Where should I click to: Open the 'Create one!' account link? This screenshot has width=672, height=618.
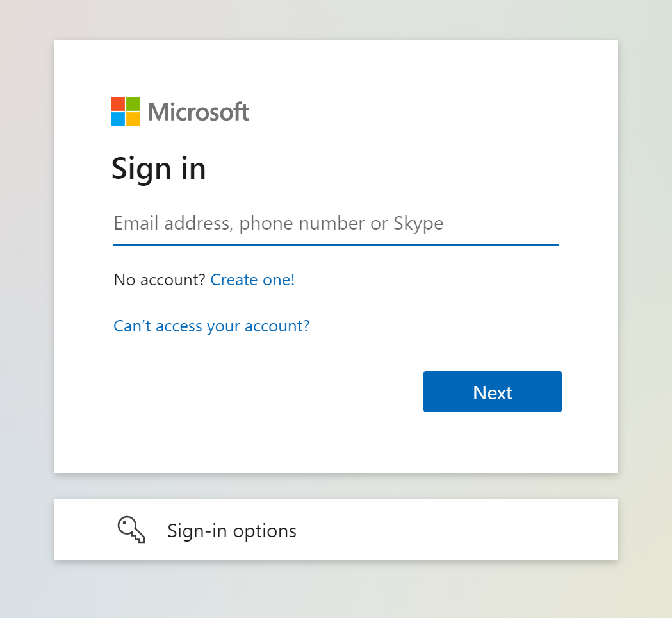click(252, 280)
